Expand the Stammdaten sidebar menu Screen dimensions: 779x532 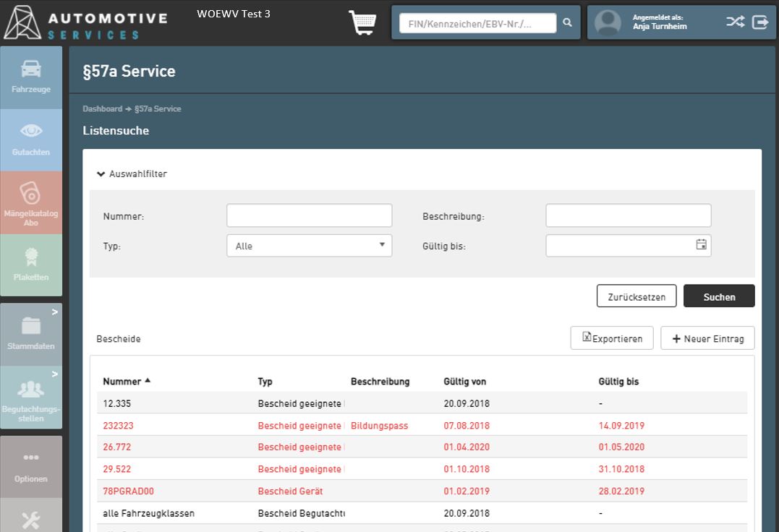click(31, 334)
